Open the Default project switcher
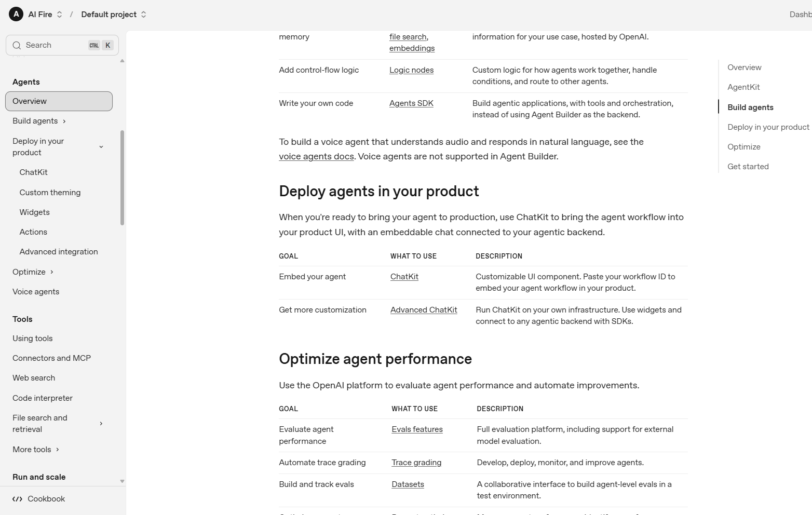This screenshot has width=812, height=515. tap(114, 15)
